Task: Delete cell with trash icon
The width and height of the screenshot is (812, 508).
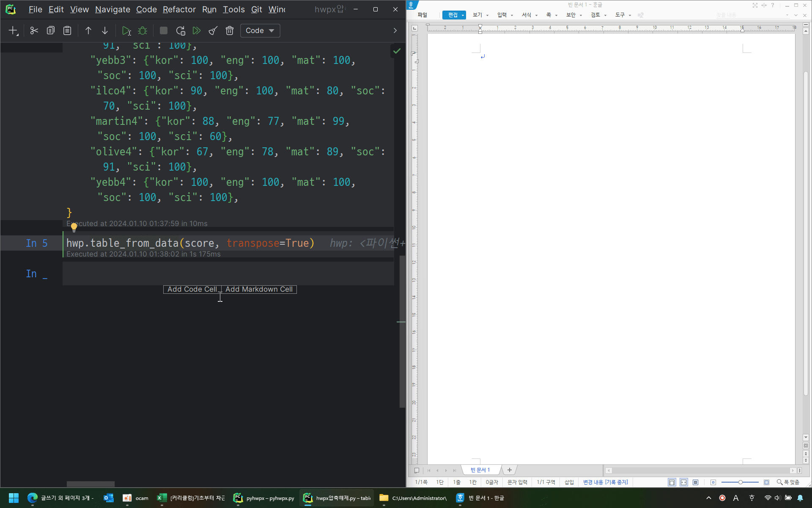Action: (x=230, y=30)
